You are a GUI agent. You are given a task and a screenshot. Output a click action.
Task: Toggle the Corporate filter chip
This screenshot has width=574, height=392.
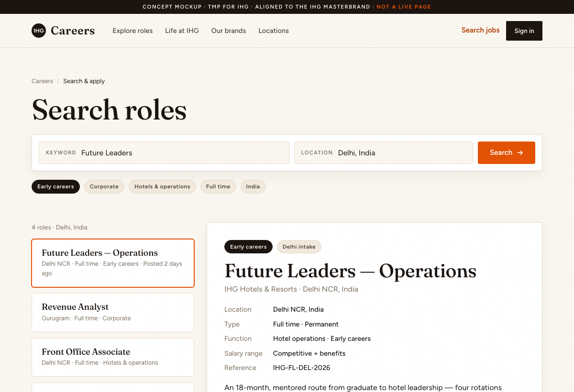(x=104, y=186)
